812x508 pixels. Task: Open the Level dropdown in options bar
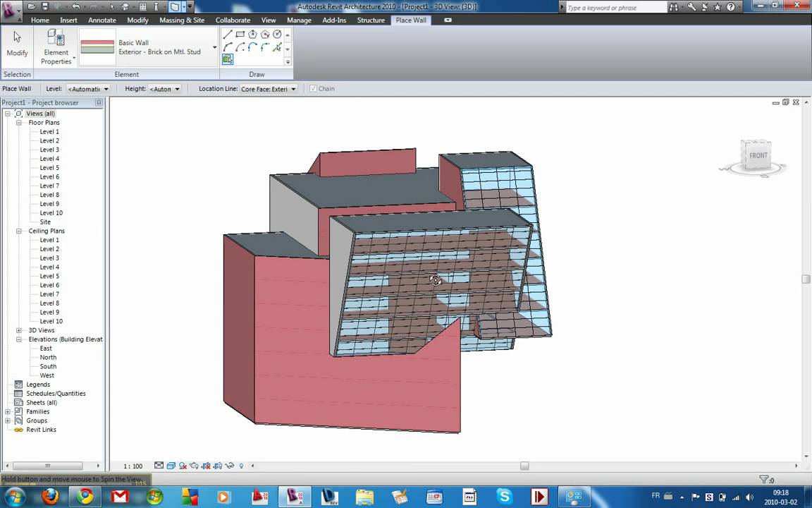click(88, 89)
